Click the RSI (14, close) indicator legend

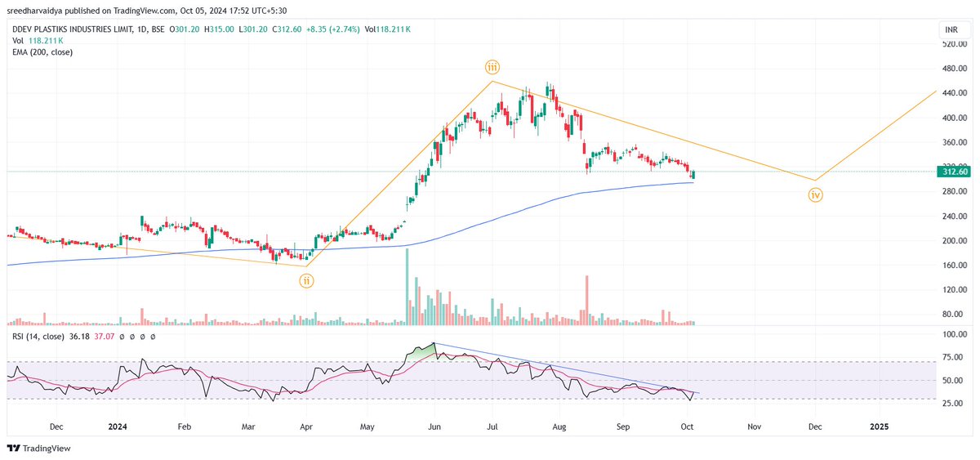point(39,337)
